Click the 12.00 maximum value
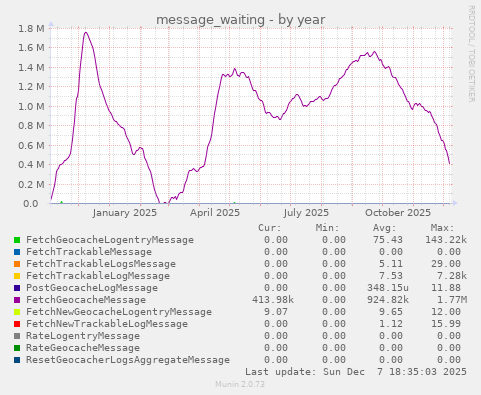481x395 pixels. point(446,312)
